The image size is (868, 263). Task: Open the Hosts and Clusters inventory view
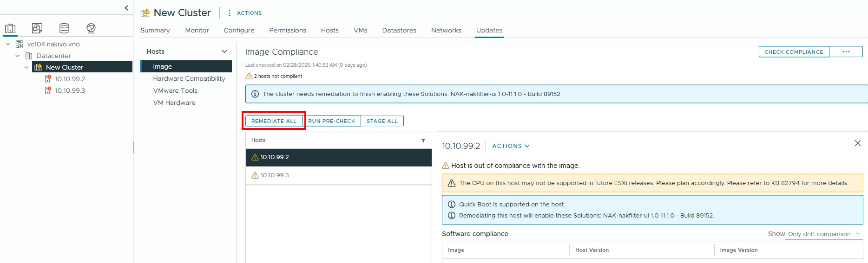(x=10, y=28)
